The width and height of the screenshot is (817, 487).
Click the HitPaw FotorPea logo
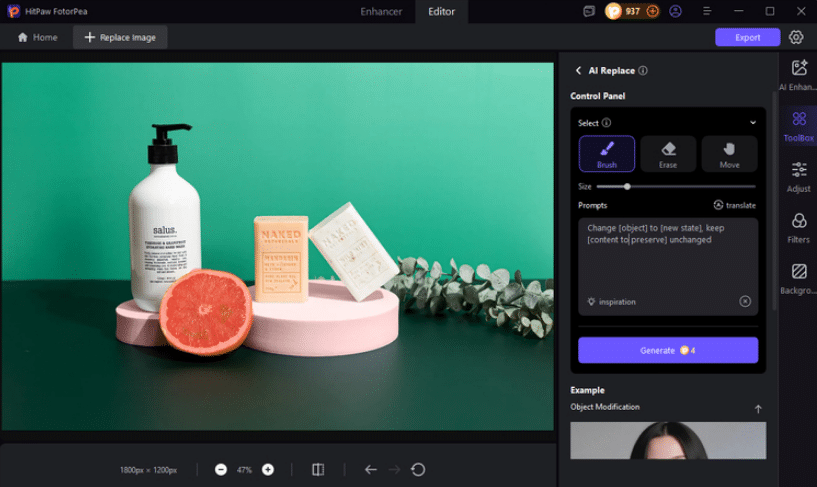[x=14, y=11]
